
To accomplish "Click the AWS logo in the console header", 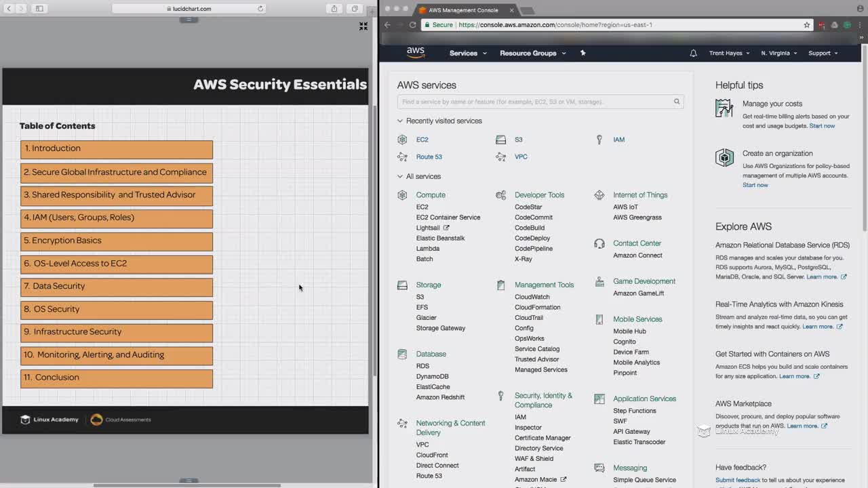I will coord(416,52).
